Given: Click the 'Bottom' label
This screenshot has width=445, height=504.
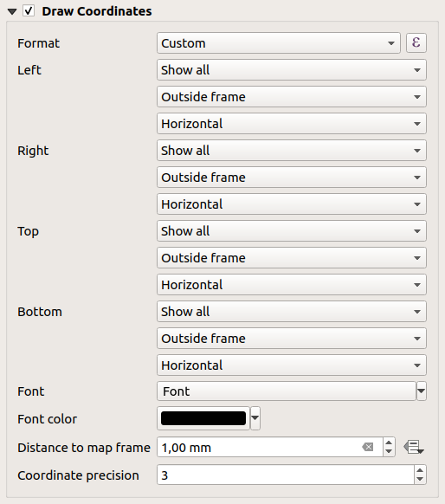Looking at the screenshot, I should pos(40,312).
